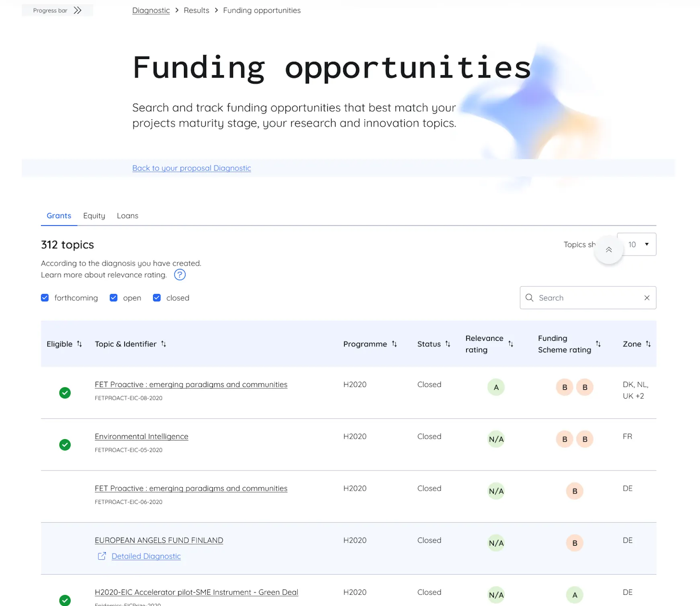Screen dimensions: 700x606
Task: Switch to the Grants tab
Action: coord(59,216)
